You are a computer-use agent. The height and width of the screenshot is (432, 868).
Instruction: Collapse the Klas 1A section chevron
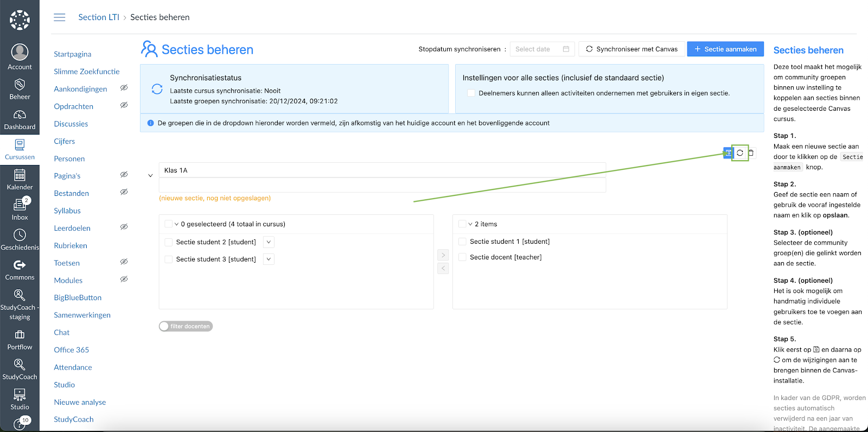(150, 175)
